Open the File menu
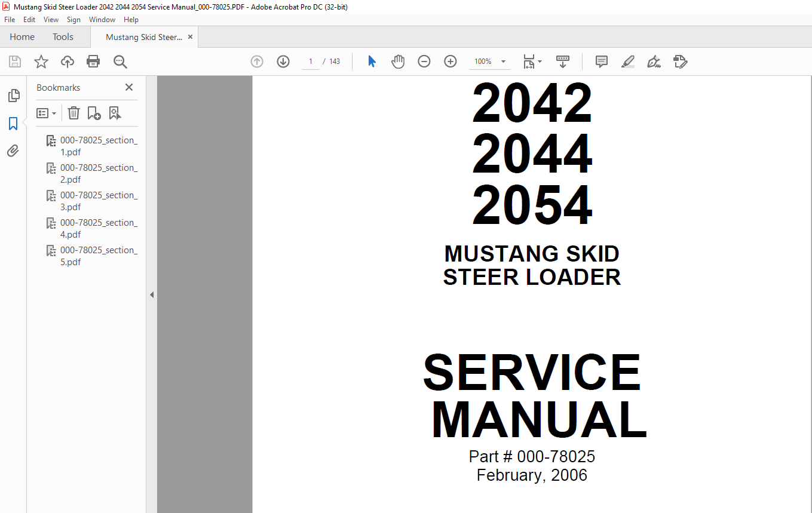The height and width of the screenshot is (513, 812). coord(10,20)
